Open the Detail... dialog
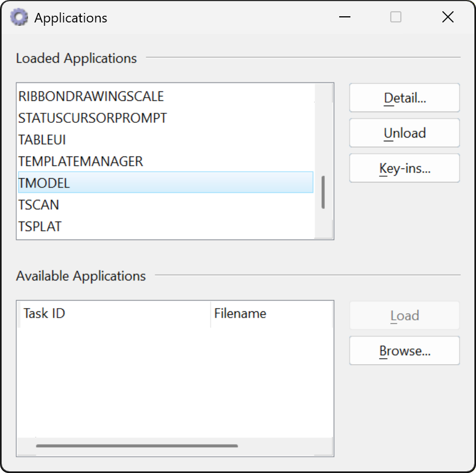476x473 pixels. pos(404,98)
